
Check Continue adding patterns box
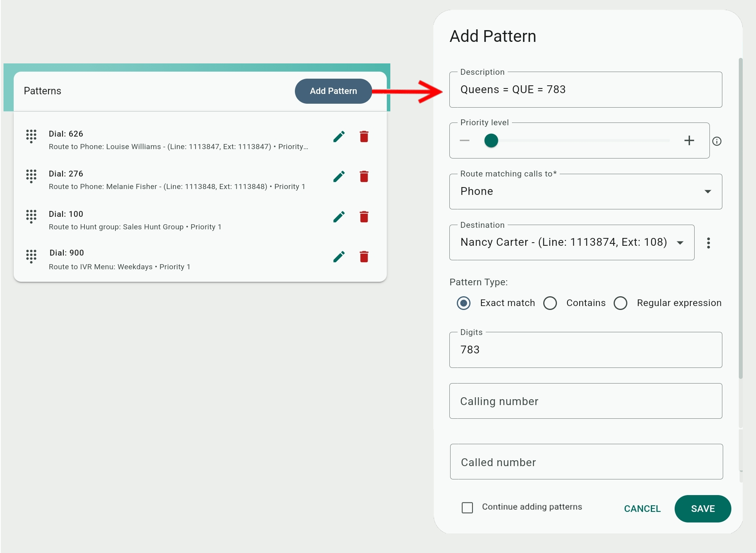(467, 508)
